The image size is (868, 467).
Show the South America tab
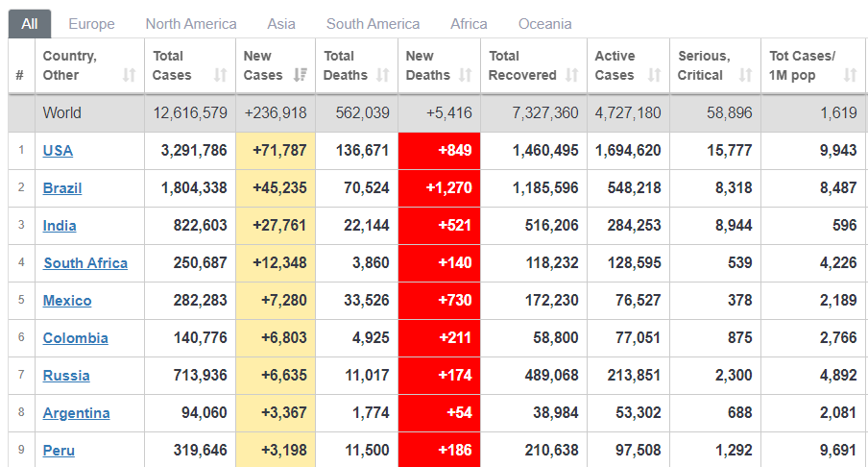(373, 24)
